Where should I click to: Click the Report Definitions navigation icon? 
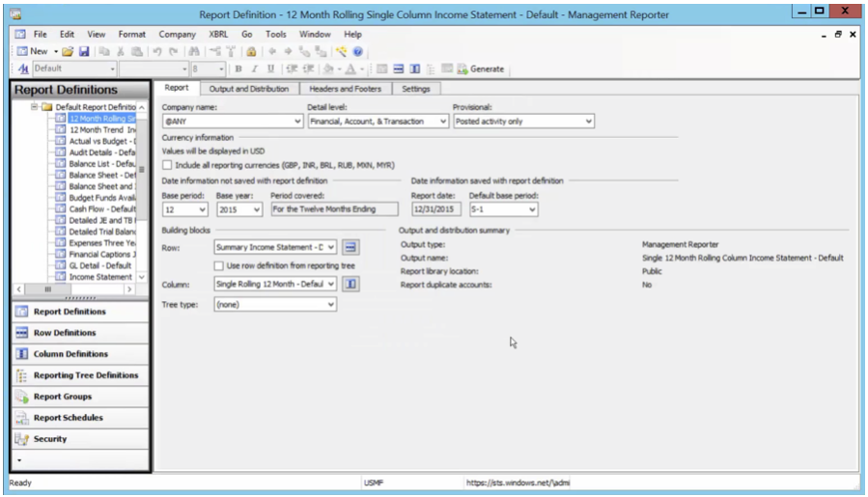tap(21, 312)
